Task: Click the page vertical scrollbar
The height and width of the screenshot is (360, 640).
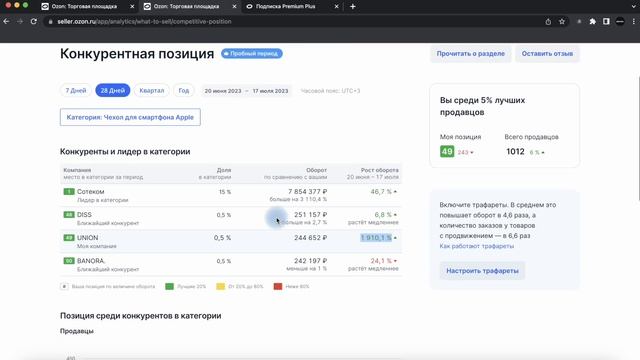Action: tap(638, 138)
